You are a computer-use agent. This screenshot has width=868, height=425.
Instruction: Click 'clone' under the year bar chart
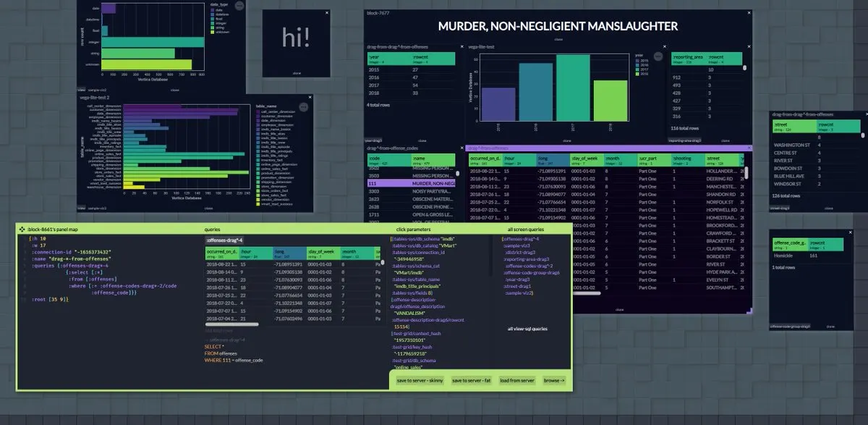pyautogui.click(x=566, y=140)
